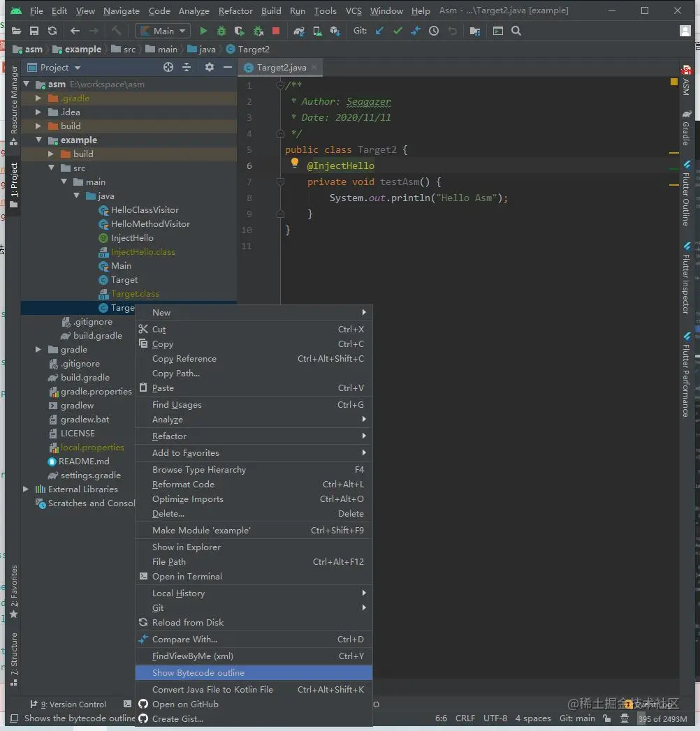
Task: Click memory indicator 395 of 2493M
Action: point(662,719)
